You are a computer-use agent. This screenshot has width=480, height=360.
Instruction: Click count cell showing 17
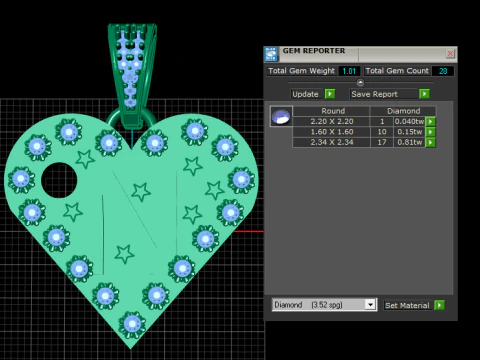pyautogui.click(x=382, y=142)
